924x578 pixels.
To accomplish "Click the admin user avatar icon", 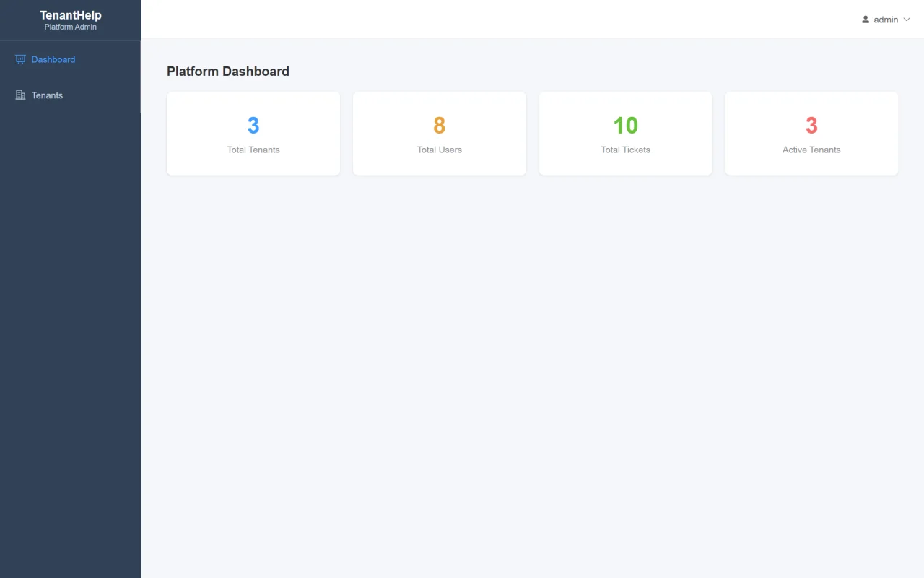I will tap(866, 20).
